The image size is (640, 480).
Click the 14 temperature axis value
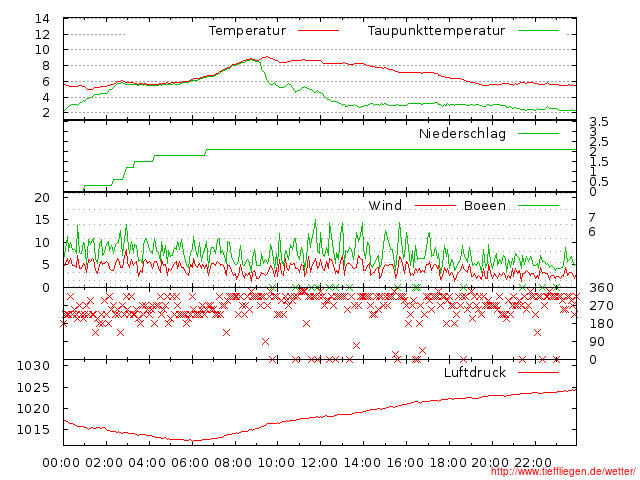42,19
